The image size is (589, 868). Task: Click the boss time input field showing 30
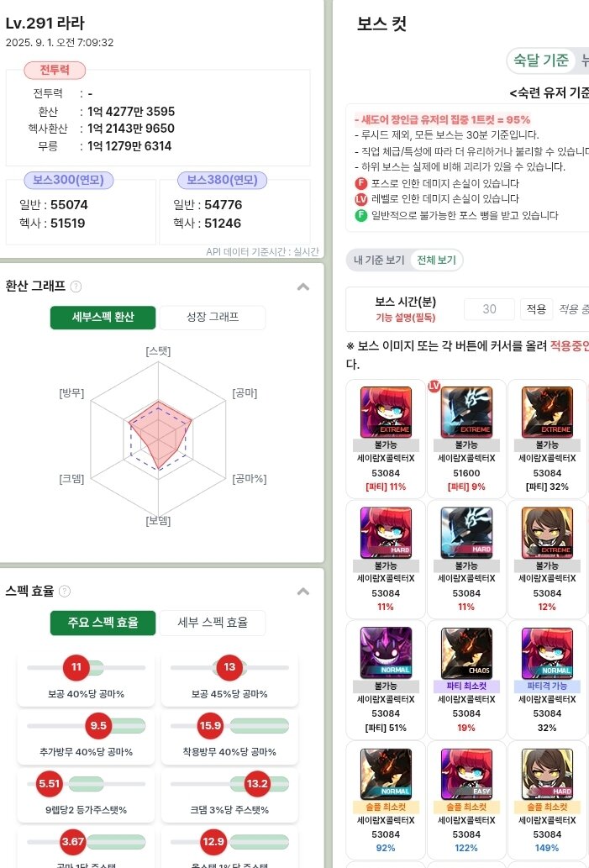(x=489, y=309)
